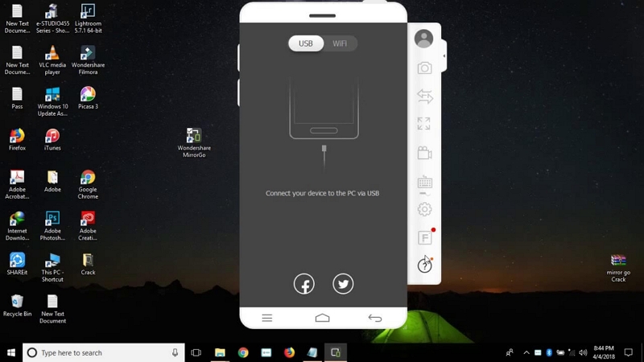Viewport: 644px width, 362px height.
Task: Select the SHAREit desktop icon
Action: [17, 264]
